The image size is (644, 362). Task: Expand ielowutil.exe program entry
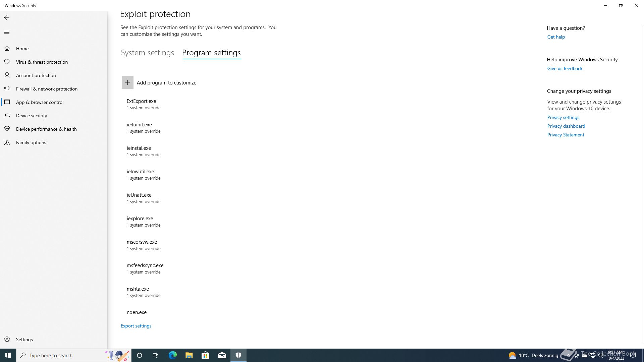coord(144,175)
